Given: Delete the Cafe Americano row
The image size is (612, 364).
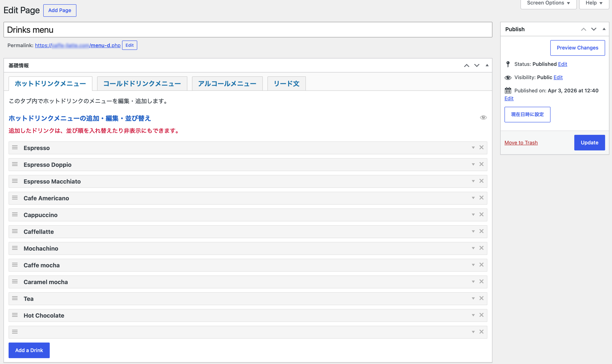Looking at the screenshot, I should tap(481, 198).
